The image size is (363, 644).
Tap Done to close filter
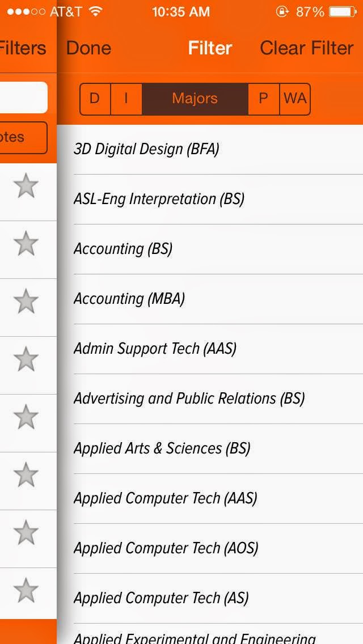tap(88, 48)
